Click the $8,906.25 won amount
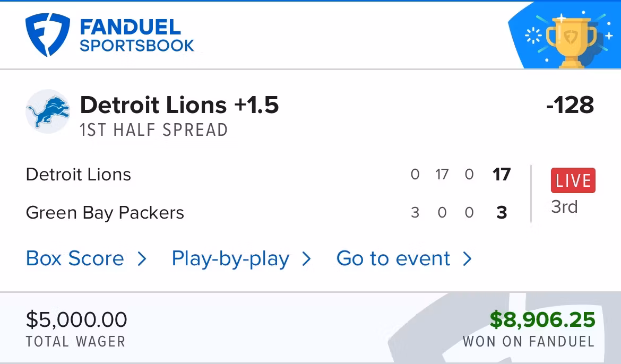 (x=542, y=319)
